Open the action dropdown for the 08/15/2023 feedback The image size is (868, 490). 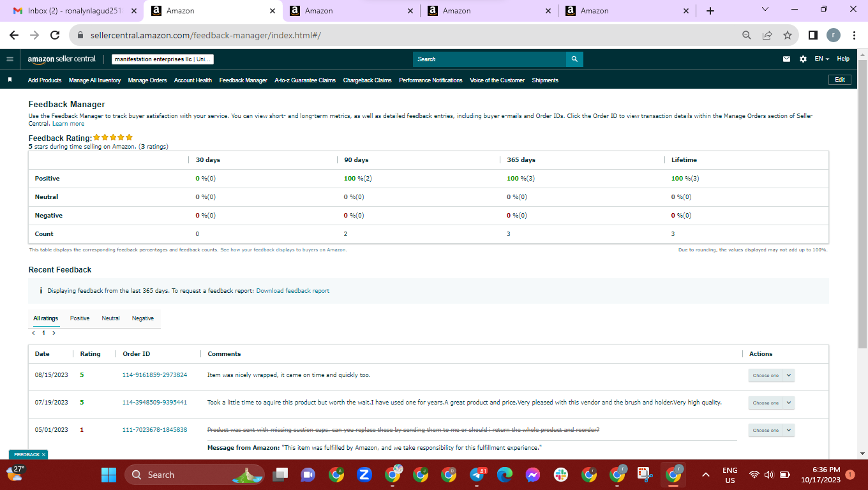[771, 375]
